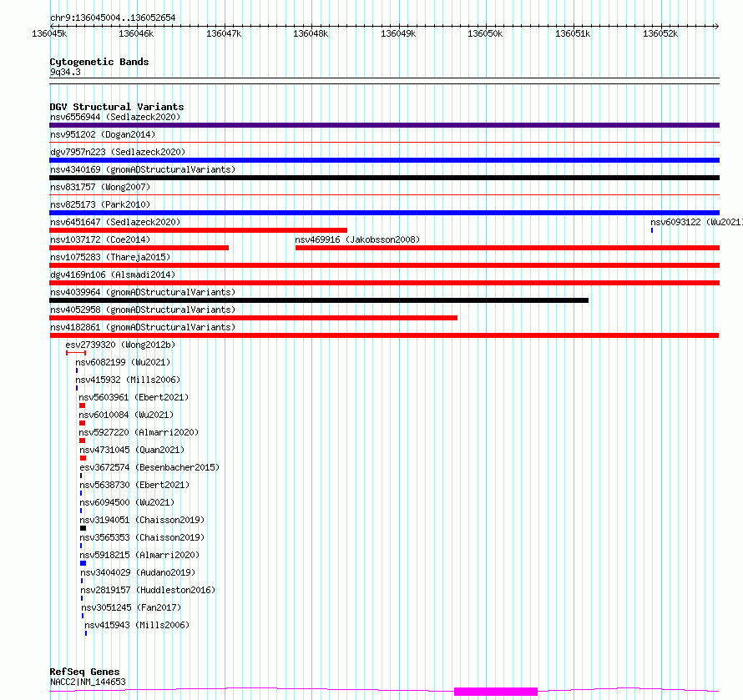This screenshot has width=743, height=700.
Task: Click the red nsv469916 variant bar
Action: tap(508, 248)
